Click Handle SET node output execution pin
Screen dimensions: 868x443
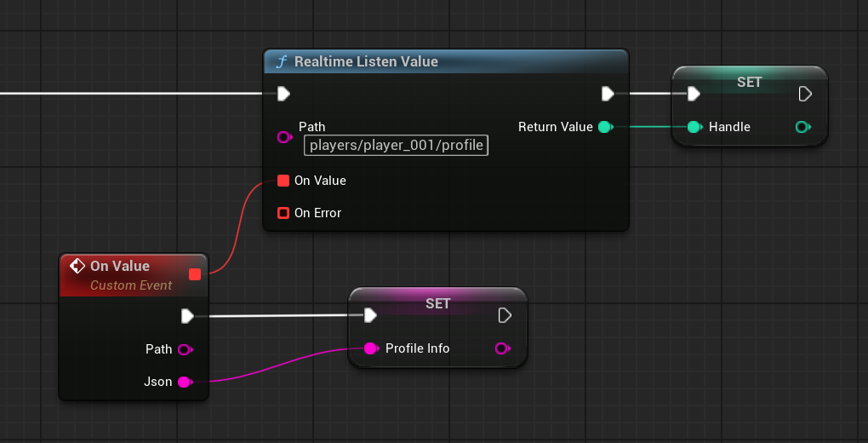tap(805, 94)
